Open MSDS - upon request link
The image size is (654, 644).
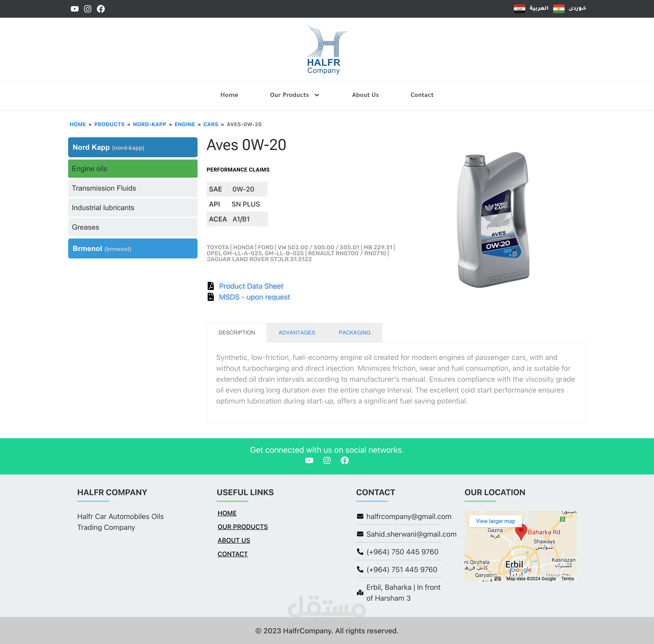pos(255,297)
